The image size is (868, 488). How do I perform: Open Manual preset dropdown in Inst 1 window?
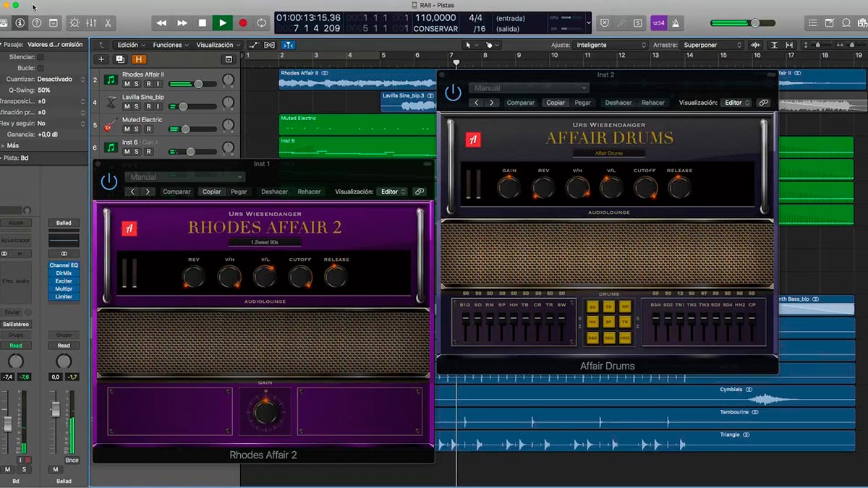click(185, 177)
